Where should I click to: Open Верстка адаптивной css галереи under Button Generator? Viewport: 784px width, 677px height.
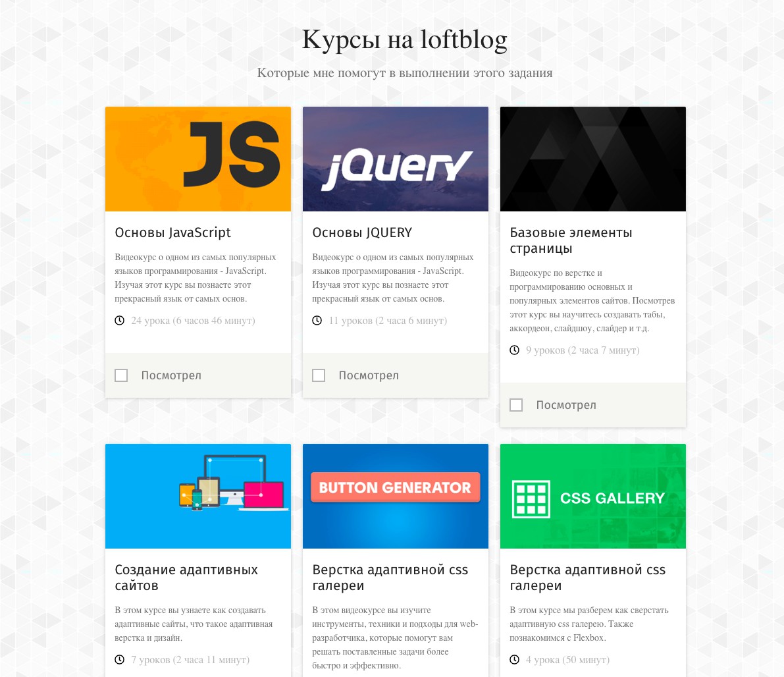point(390,578)
